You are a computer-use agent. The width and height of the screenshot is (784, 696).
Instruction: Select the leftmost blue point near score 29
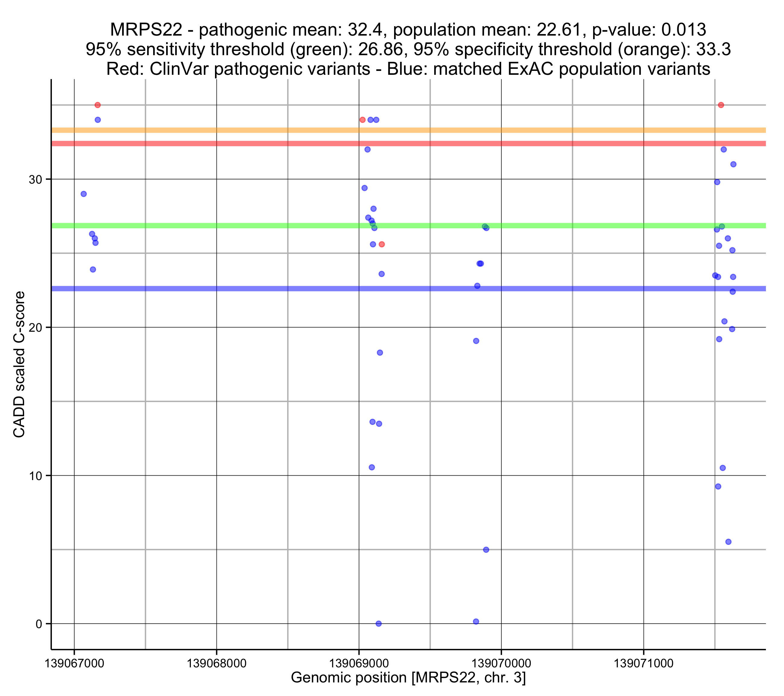coord(84,194)
